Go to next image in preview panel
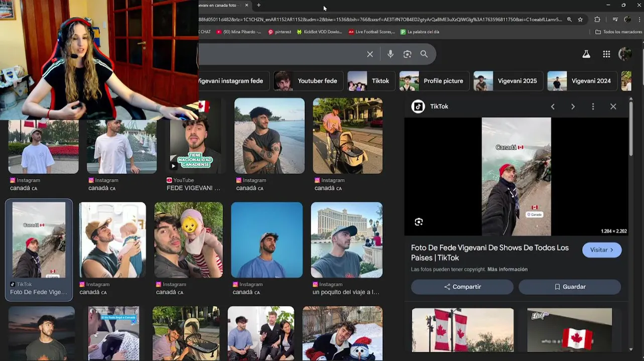Screen dimensions: 644x361 573,107
